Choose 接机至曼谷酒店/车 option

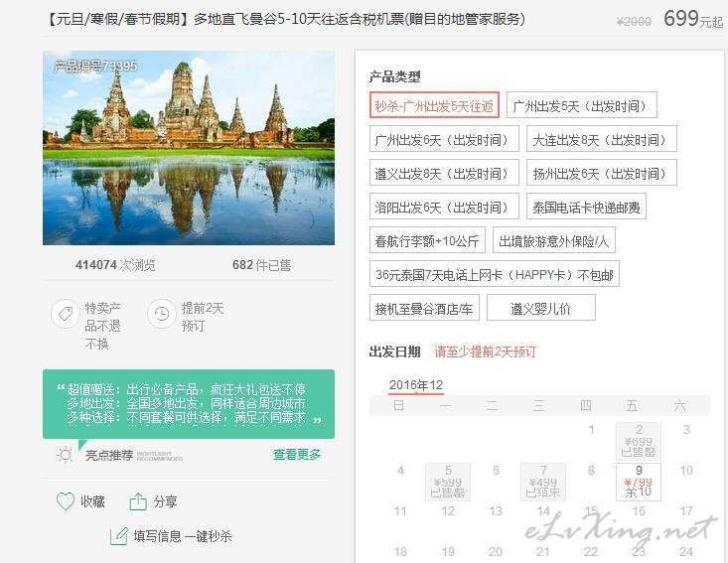click(424, 308)
